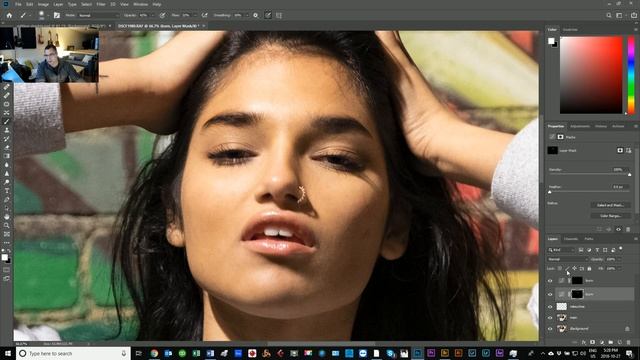
Task: Open Chrome from the taskbar
Action: [x=154, y=353]
